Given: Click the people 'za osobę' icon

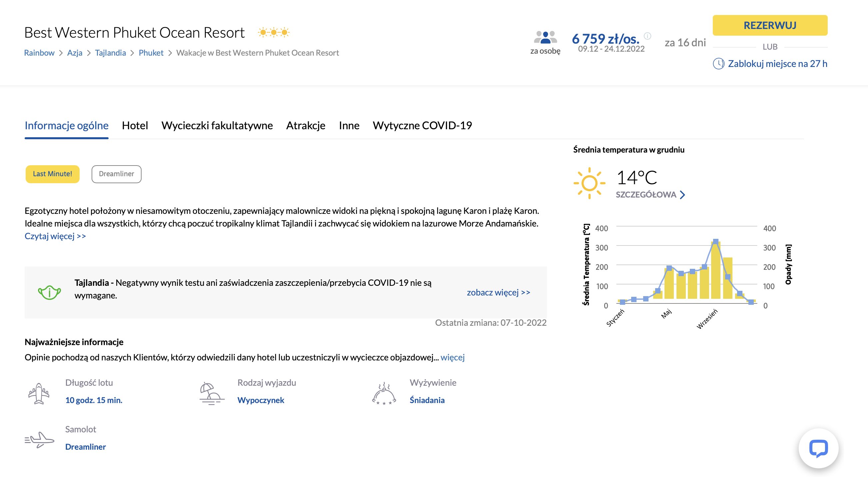Looking at the screenshot, I should point(545,37).
